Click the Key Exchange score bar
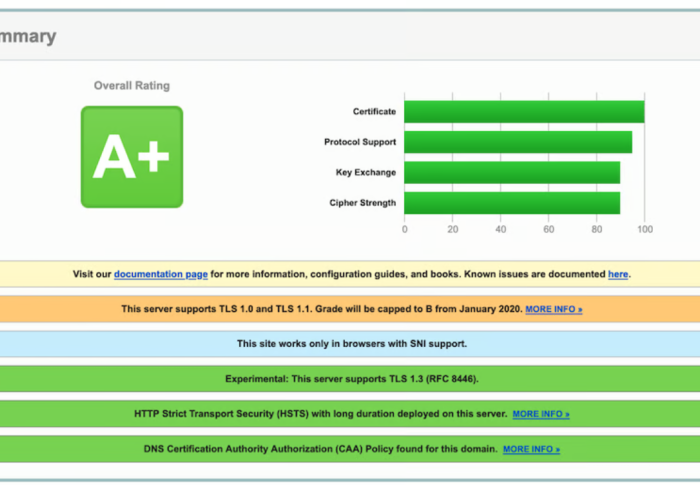The image size is (700, 490). point(512,173)
